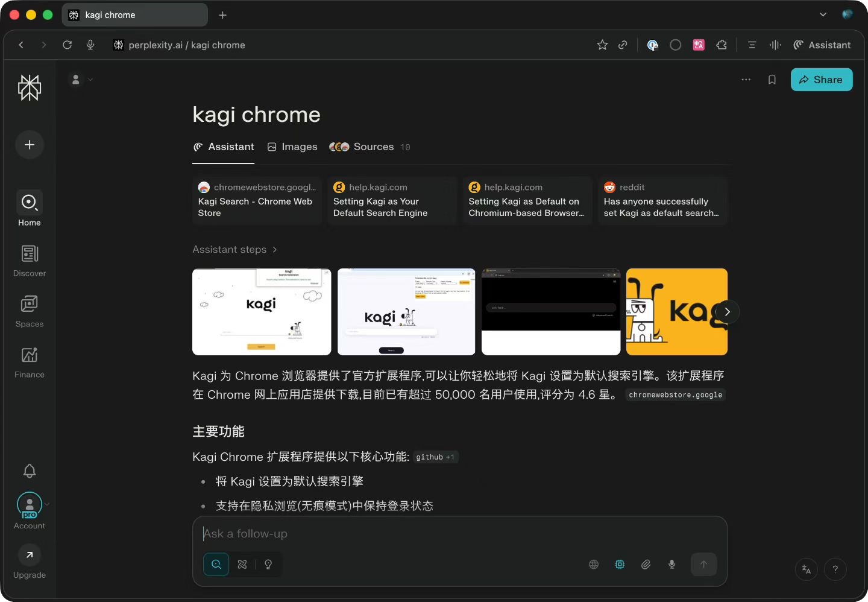Open the translate language button at the bottom right
Viewport: 868px width, 602px height.
coord(807,569)
